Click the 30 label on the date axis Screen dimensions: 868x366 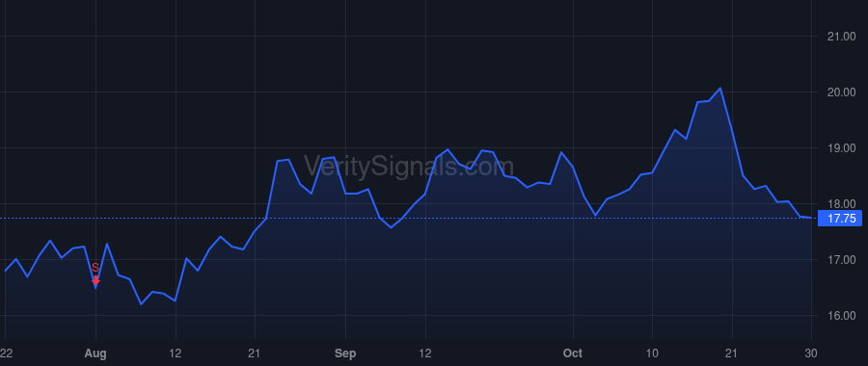pyautogui.click(x=812, y=353)
